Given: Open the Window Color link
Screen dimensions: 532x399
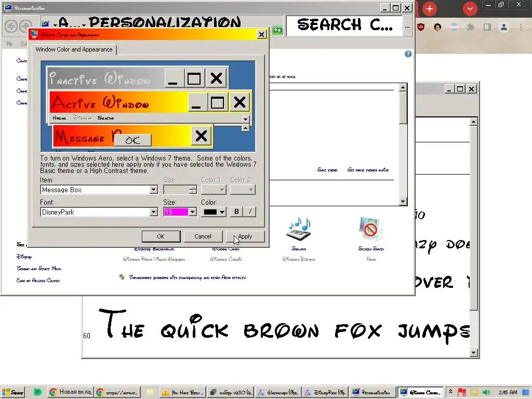Looking at the screenshot, I should [x=226, y=249].
